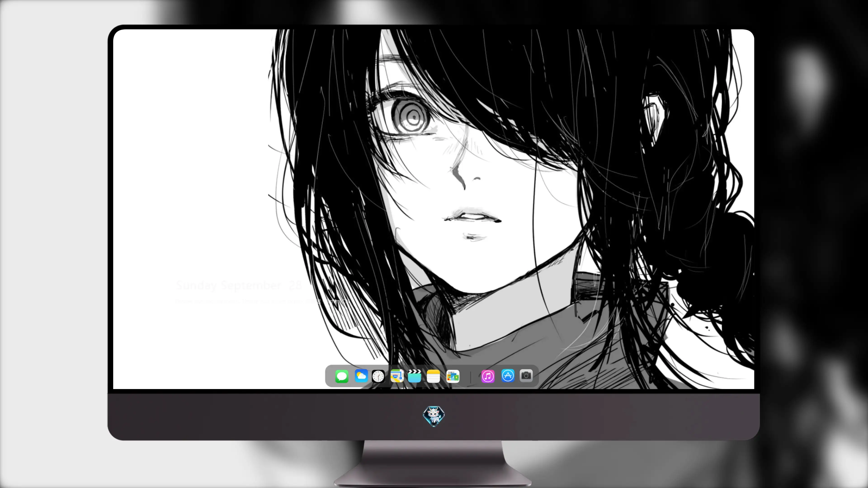868x488 pixels.
Task: Select the faint "Sunday September 28" date text
Action: click(239, 285)
